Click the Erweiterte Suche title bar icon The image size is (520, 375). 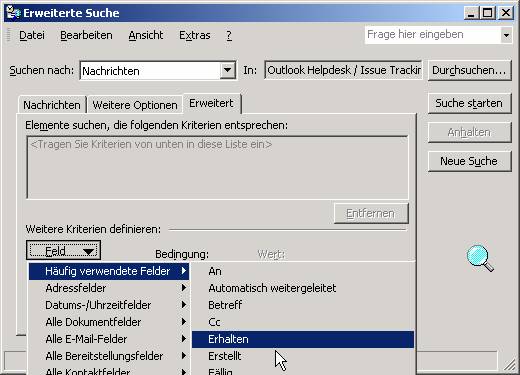click(13, 13)
